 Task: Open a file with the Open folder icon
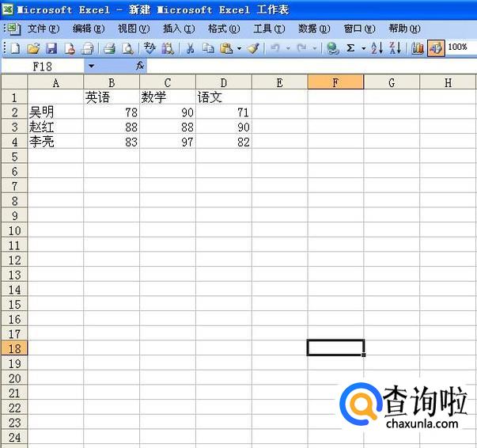coord(33,48)
